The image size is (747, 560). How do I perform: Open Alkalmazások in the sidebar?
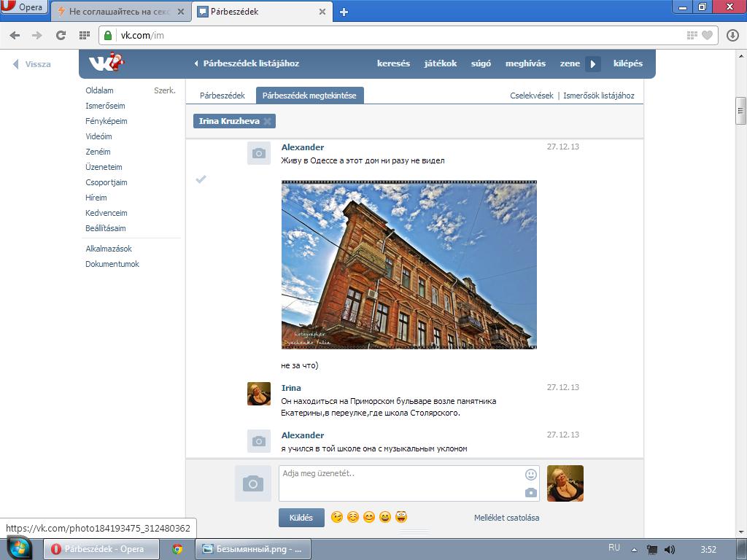(109, 249)
